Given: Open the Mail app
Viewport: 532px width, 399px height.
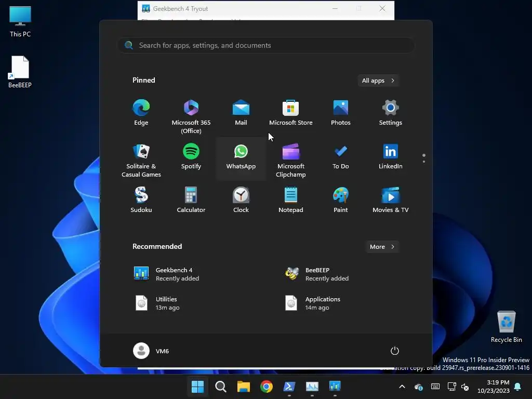Looking at the screenshot, I should click(x=241, y=113).
